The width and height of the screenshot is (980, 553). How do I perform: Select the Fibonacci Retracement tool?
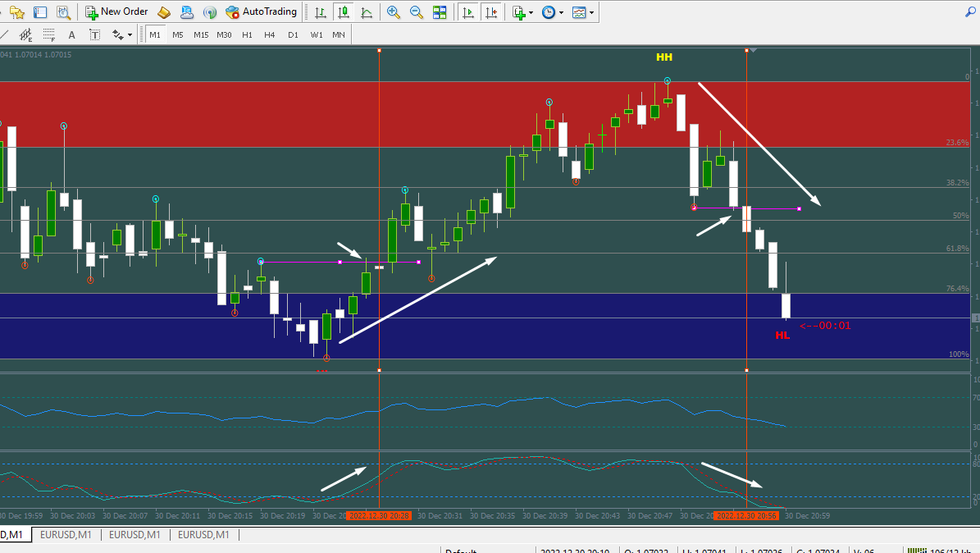coord(48,35)
